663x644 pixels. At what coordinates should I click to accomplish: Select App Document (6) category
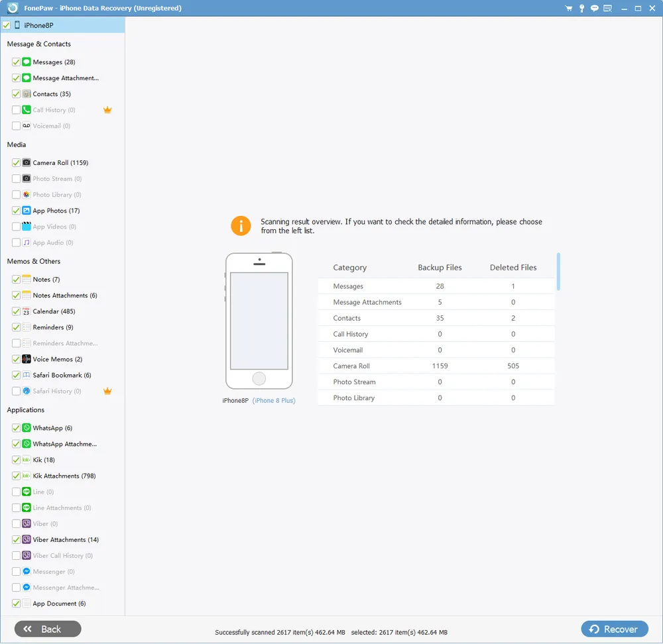[59, 604]
